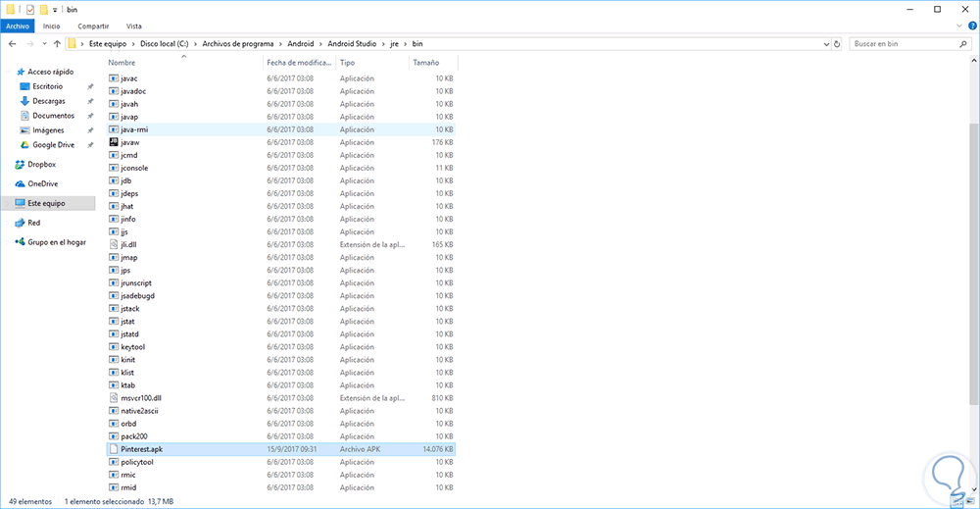Sort by the Tamaño column header
Screen dimensions: 980x509
click(x=433, y=63)
